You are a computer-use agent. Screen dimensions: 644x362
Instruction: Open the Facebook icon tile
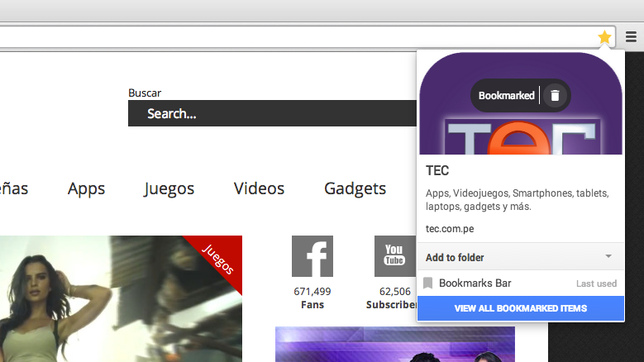(312, 256)
